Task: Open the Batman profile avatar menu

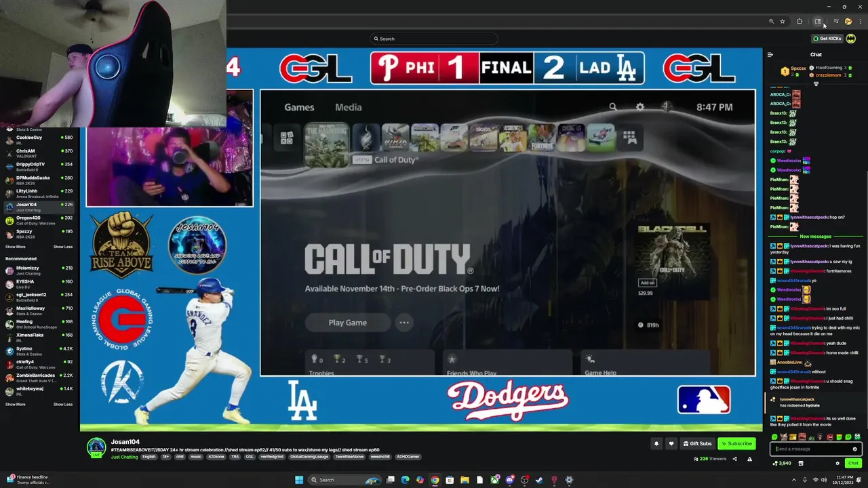Action: pos(851,39)
